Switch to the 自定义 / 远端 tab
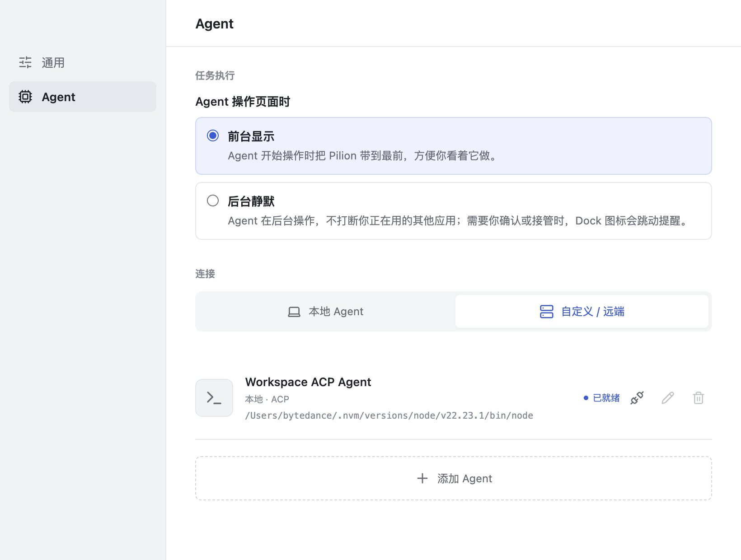This screenshot has width=741, height=560. coord(582,312)
